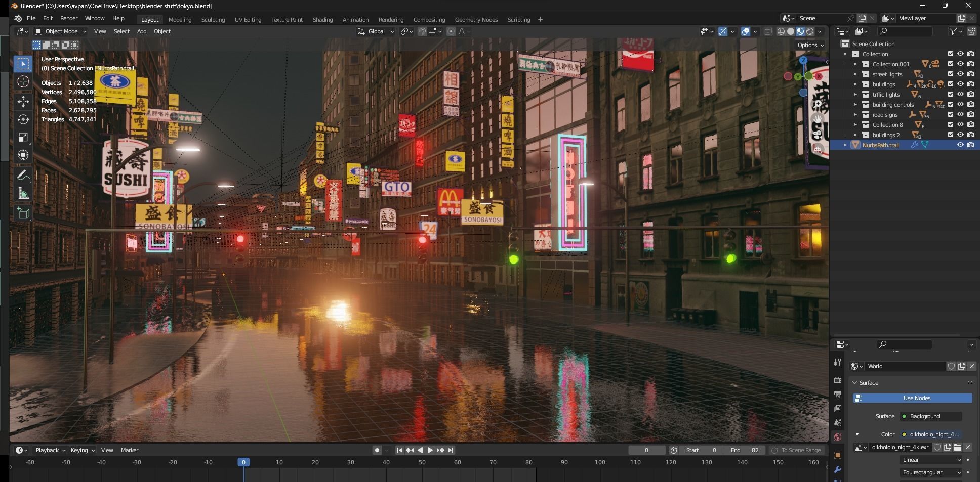This screenshot has width=980, height=482.
Task: Pick the Annotate pencil tool
Action: pyautogui.click(x=23, y=175)
